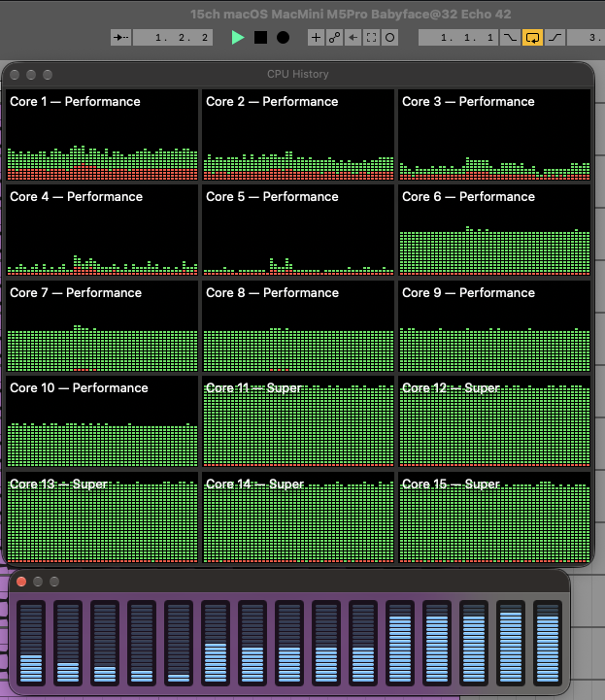Toggle the Follow playback button
The image size is (605, 700).
tap(121, 38)
